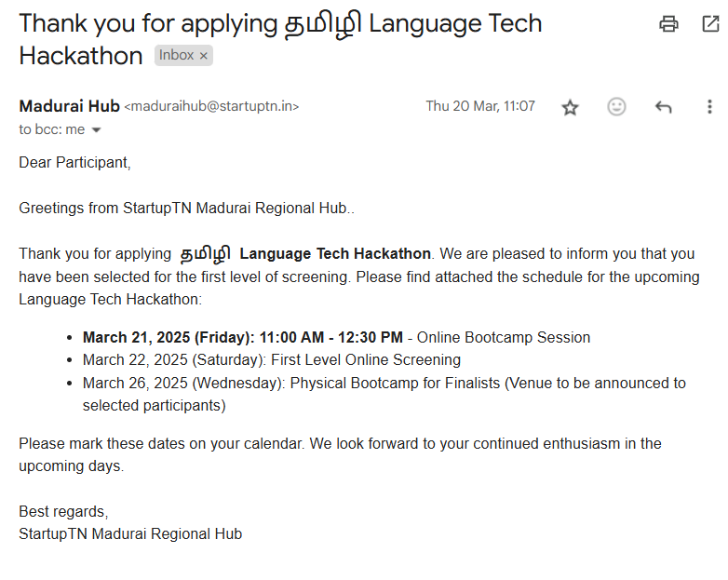Screen dimensions: 728x580
Task: Click the bold March 21, 2025 (Friday) text
Action: coord(169,337)
